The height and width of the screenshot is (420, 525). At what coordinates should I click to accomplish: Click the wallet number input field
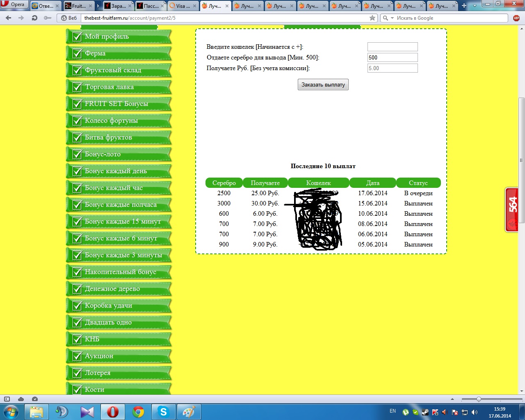coord(393,47)
